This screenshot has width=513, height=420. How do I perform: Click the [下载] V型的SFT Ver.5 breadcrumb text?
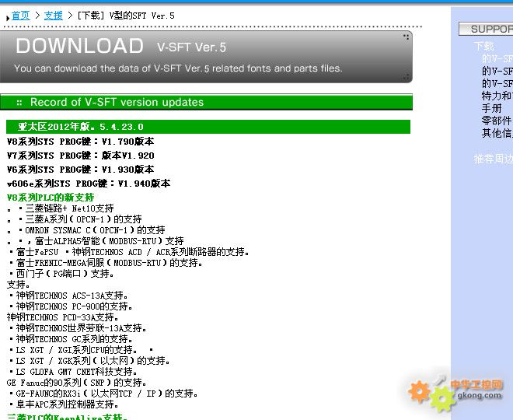pos(126,16)
